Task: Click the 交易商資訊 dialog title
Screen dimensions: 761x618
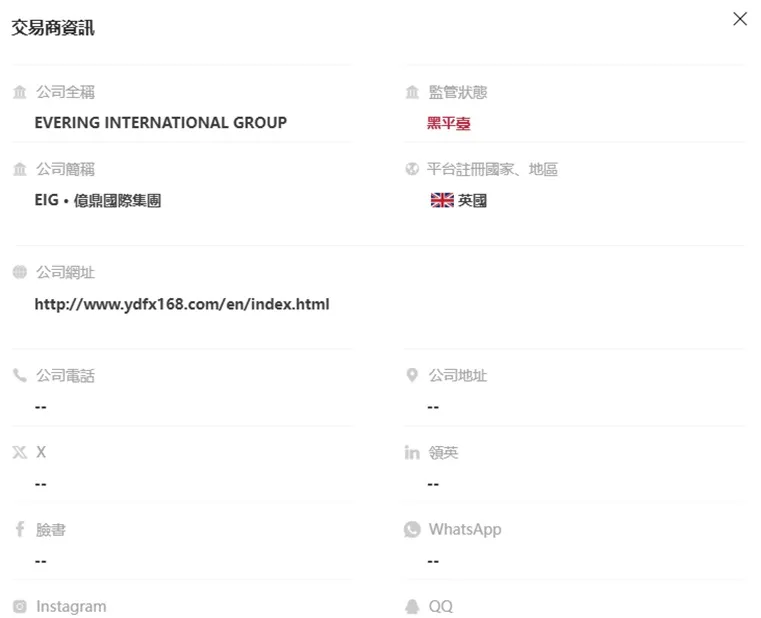Action: tap(53, 28)
